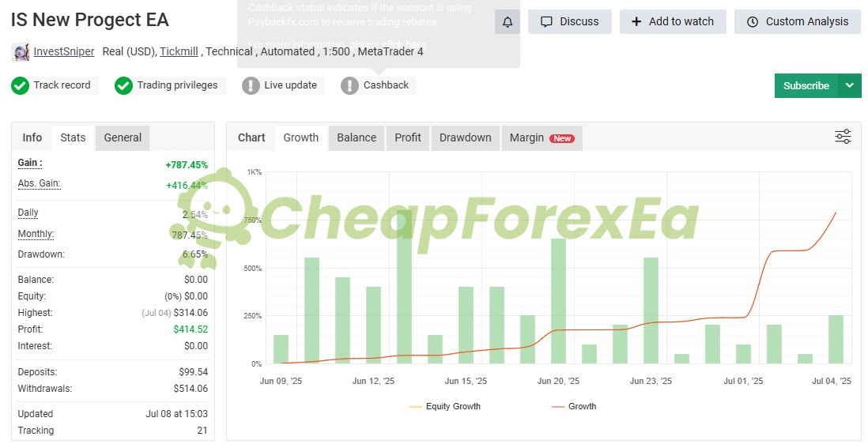This screenshot has height=448, width=868.
Task: Select the Drawdown chart tab
Action: [466, 137]
